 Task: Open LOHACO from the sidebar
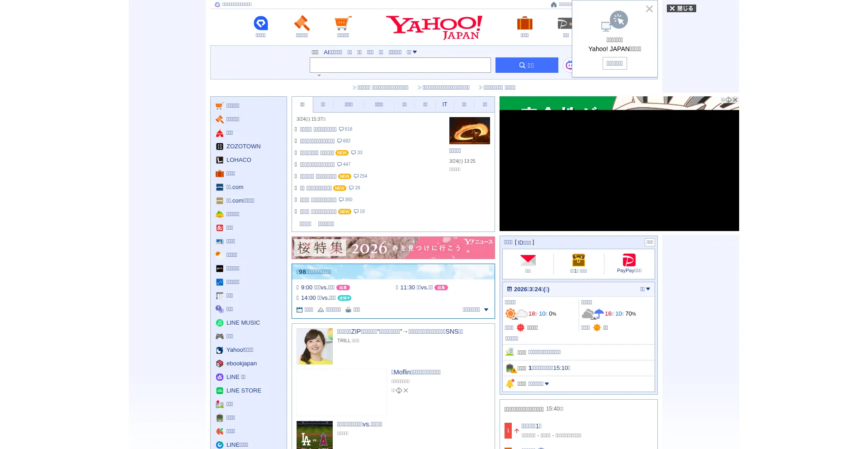click(x=239, y=160)
